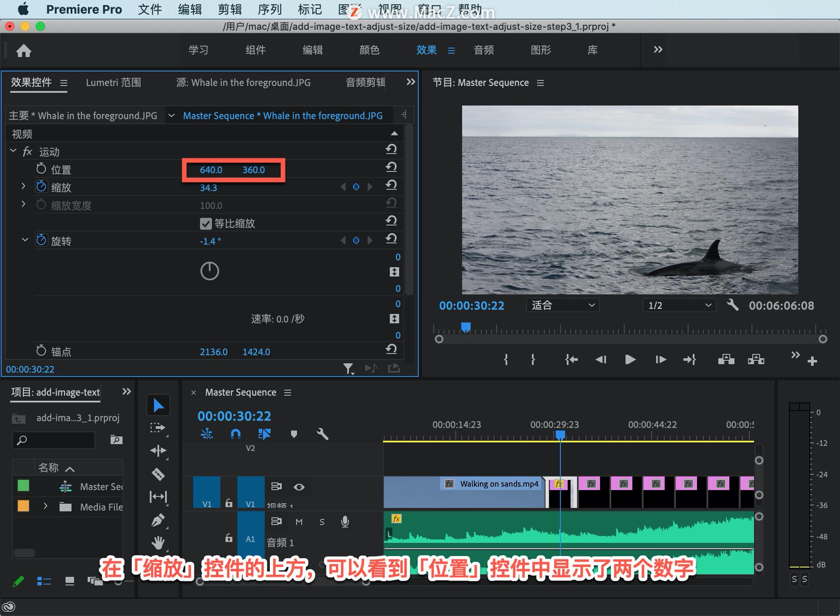Toggle snap magnet in timeline
The image size is (840, 616).
[x=235, y=434]
